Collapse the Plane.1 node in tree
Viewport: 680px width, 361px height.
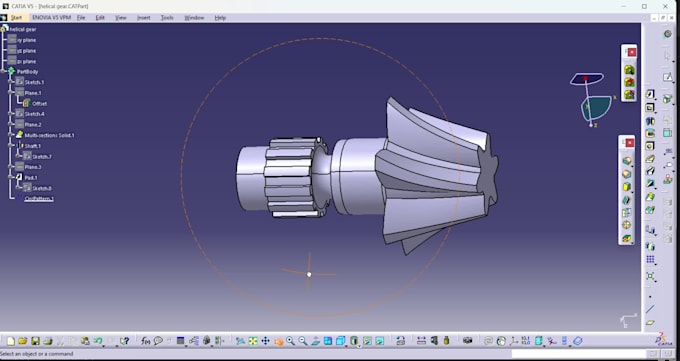pos(11,93)
